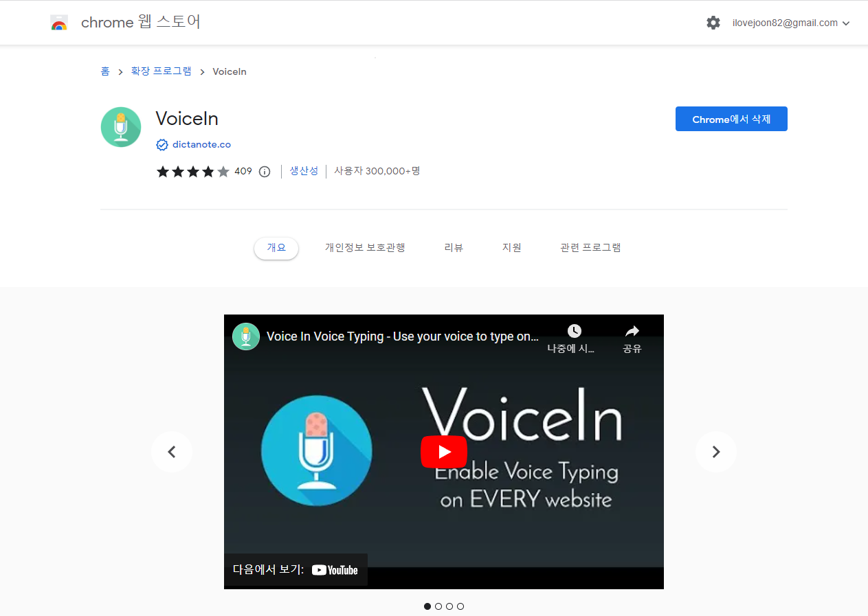The width and height of the screenshot is (868, 616).
Task: Go to the 홈 breadcrumb link
Action: click(105, 71)
